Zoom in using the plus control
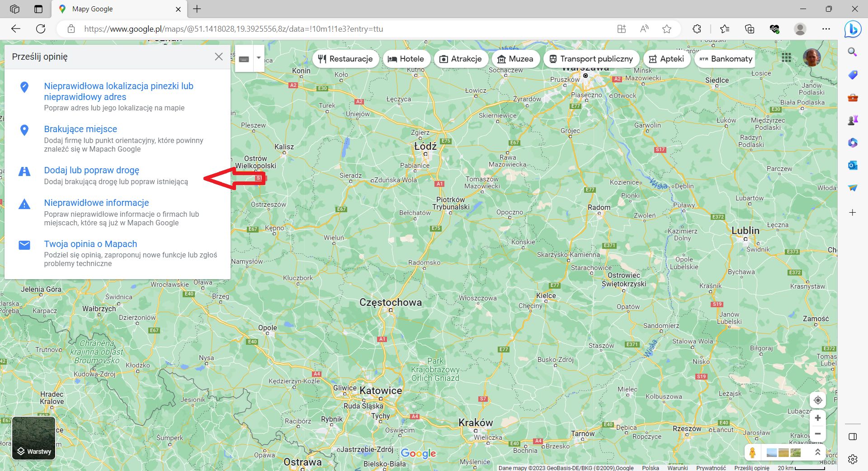 point(817,418)
